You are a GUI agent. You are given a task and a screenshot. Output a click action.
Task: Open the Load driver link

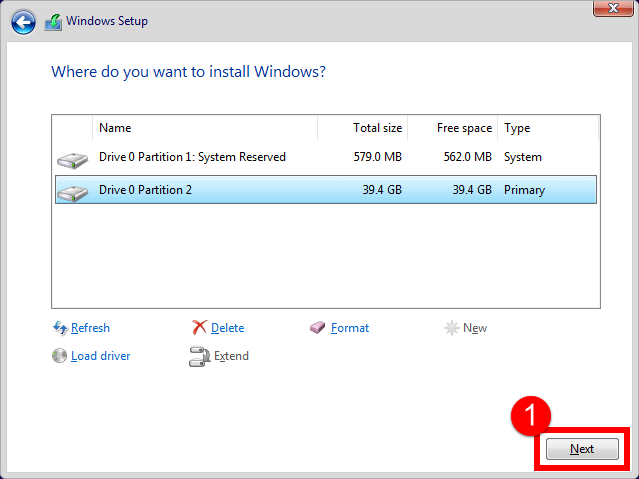click(101, 356)
